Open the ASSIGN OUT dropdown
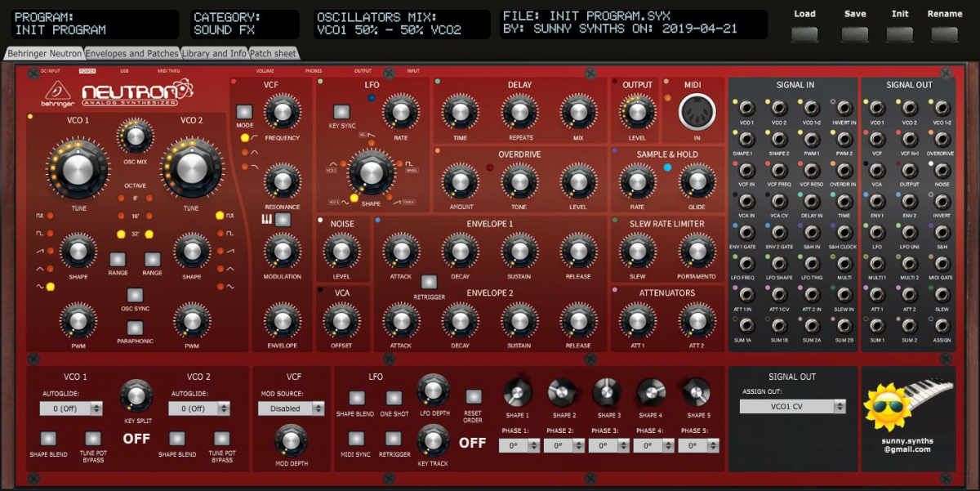This screenshot has width=980, height=491. pos(792,406)
